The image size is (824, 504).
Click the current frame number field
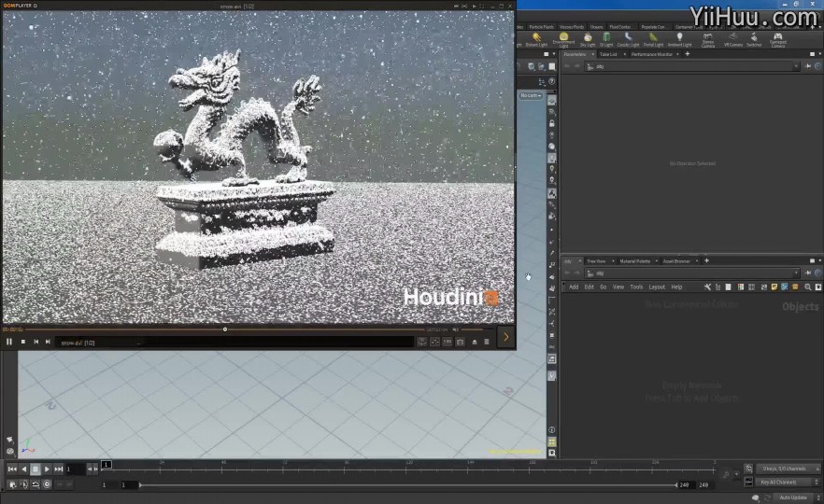pos(75,469)
